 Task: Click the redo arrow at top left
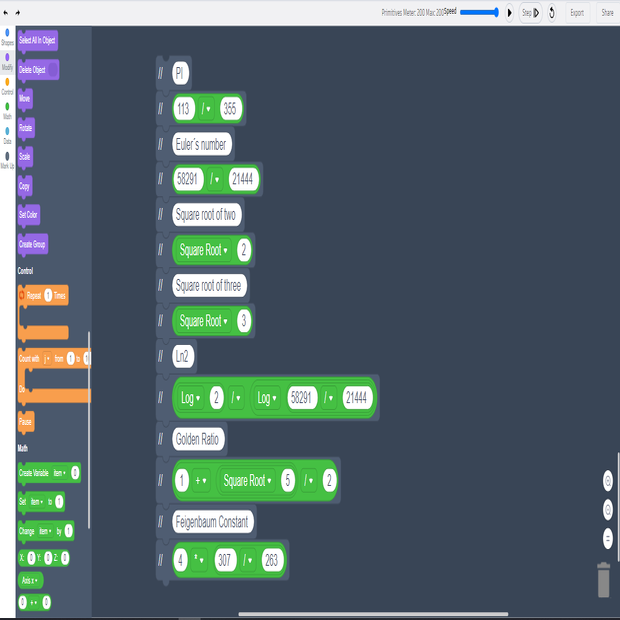tap(18, 12)
